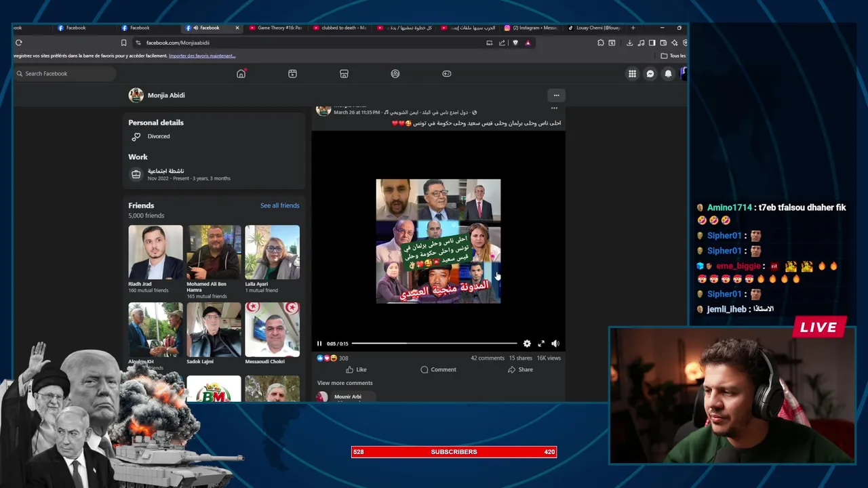Open the Brave Rewards triangle icon

[528, 43]
